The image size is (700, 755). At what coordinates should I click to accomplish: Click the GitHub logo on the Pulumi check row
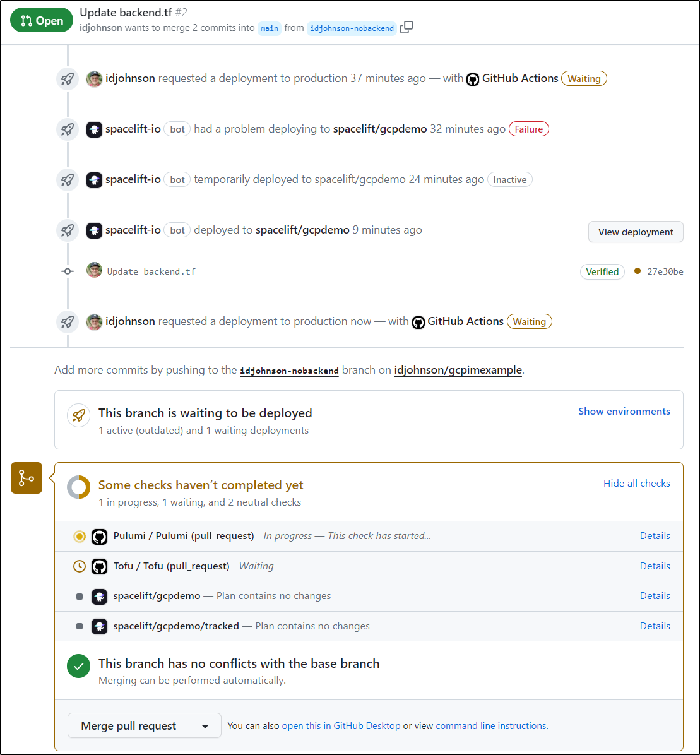(x=100, y=537)
